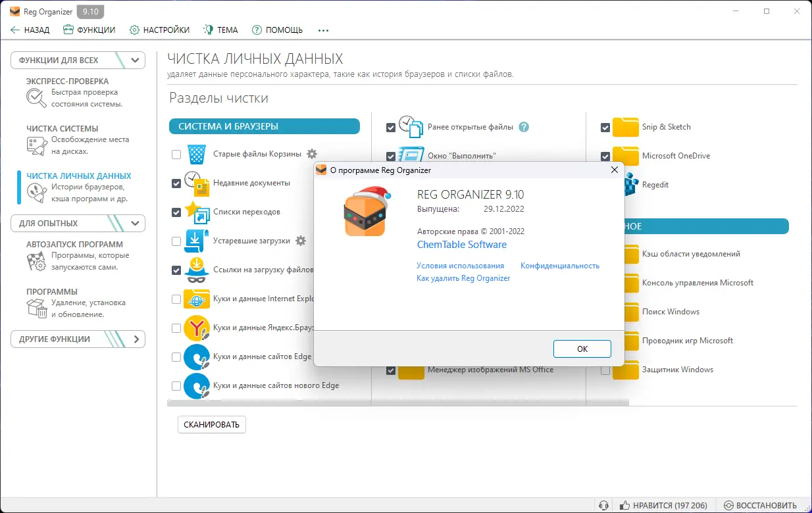Click the new Edge cookies icon
Image resolution: width=812 pixels, height=513 pixels.
pos(197,386)
